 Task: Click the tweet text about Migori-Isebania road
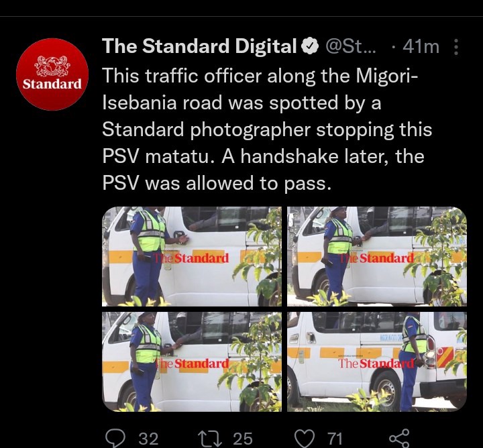(267, 129)
